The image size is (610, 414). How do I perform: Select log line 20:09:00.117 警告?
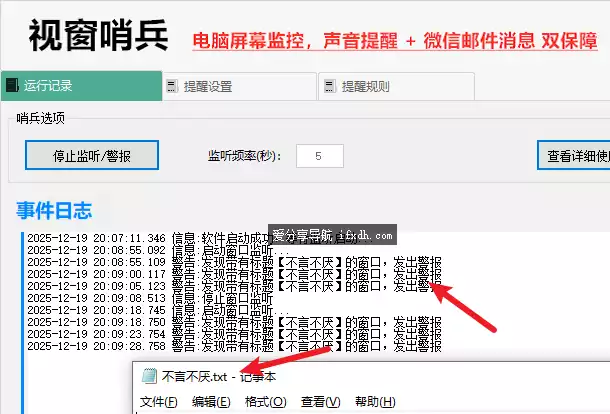[235, 274]
